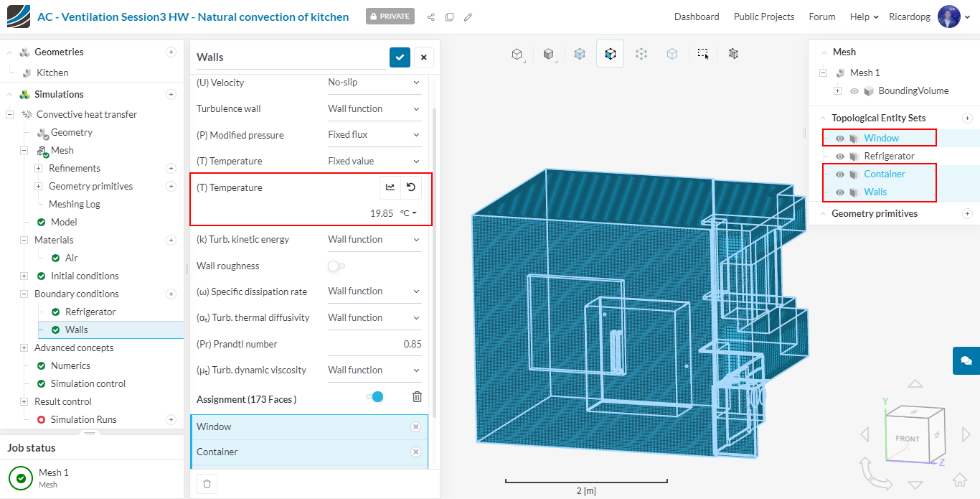This screenshot has width=980, height=499.
Task: Change the °C temperature unit dropdown
Action: (x=408, y=213)
